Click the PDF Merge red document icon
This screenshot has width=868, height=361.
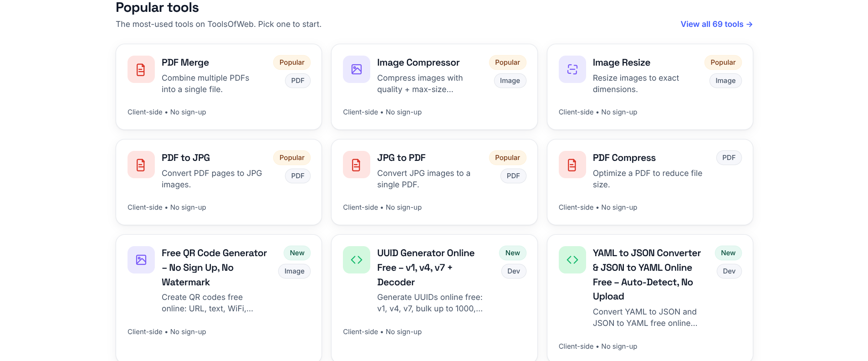tap(141, 69)
